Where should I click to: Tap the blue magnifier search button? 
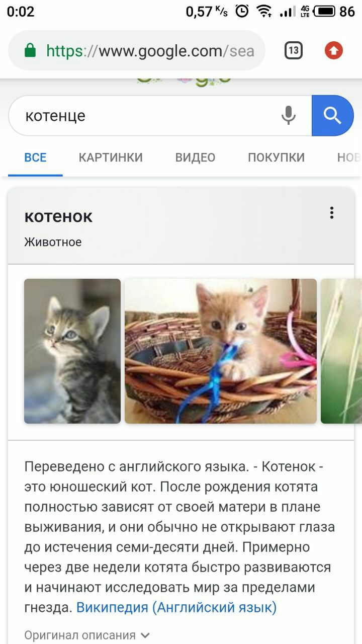click(333, 116)
